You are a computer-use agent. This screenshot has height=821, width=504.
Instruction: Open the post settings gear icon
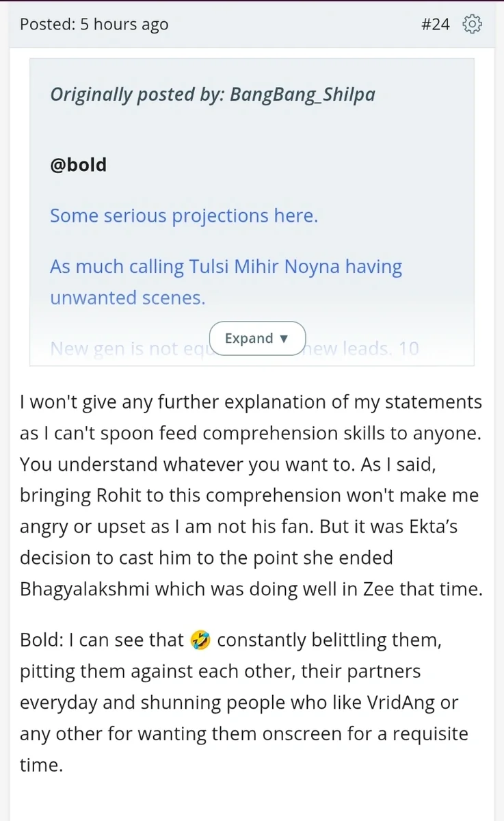473,25
